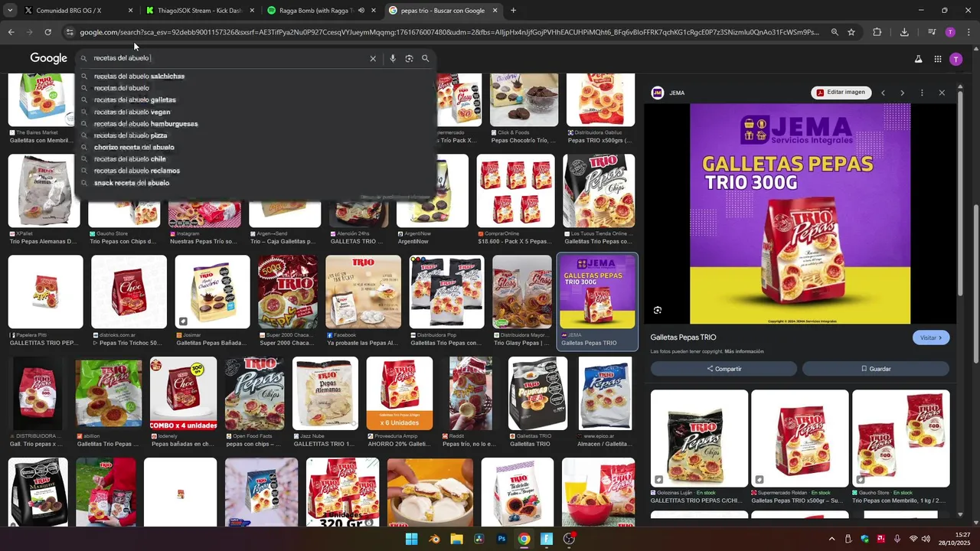The width and height of the screenshot is (980, 551).
Task: Open the Chrome tab search dropdown
Action: point(11,11)
